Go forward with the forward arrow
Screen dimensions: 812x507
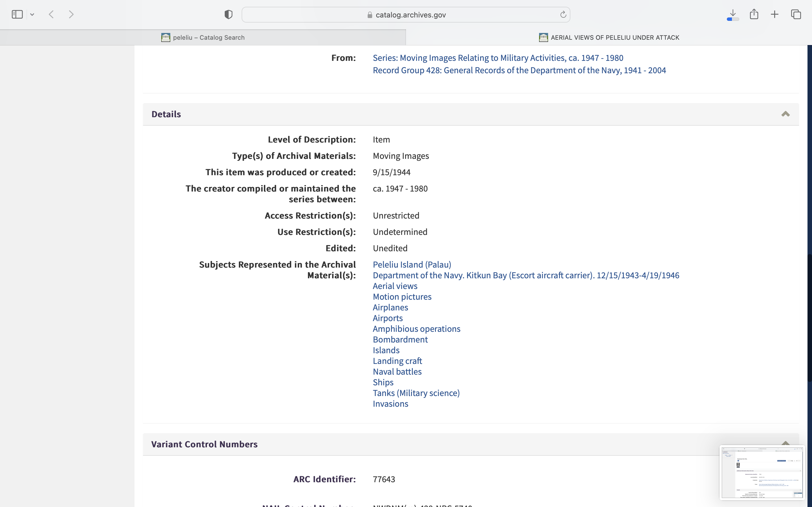71,14
